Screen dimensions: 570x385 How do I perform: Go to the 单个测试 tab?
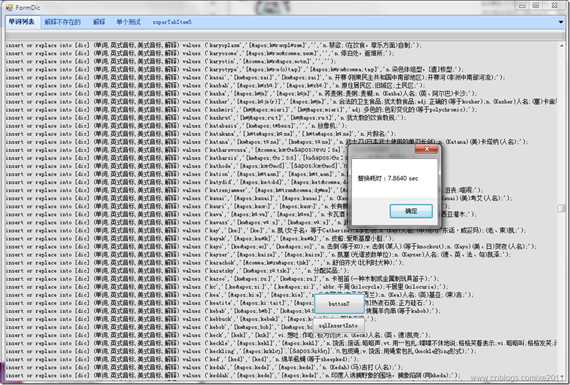point(128,22)
